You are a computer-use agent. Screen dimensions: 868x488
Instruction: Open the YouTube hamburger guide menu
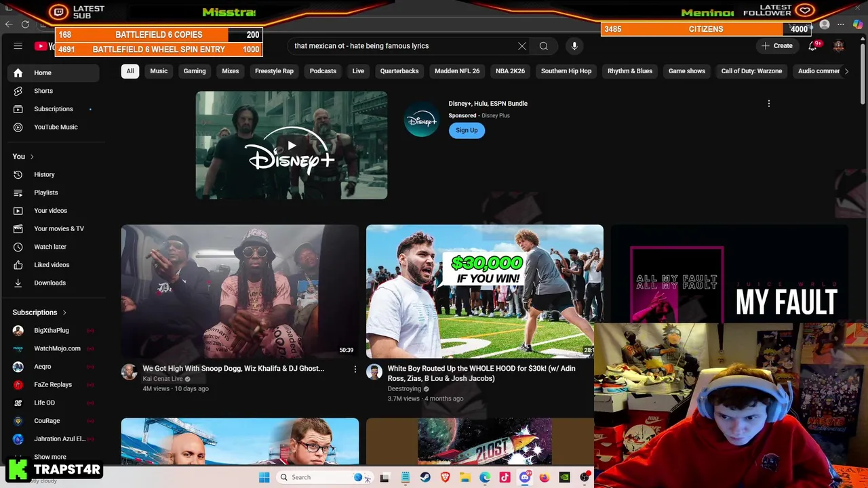[18, 46]
